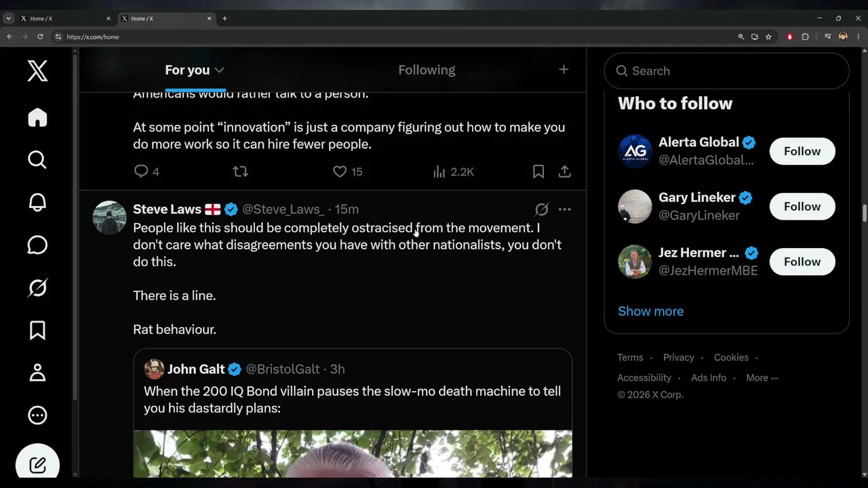
Task: Open the Privacy footer link
Action: click(679, 357)
